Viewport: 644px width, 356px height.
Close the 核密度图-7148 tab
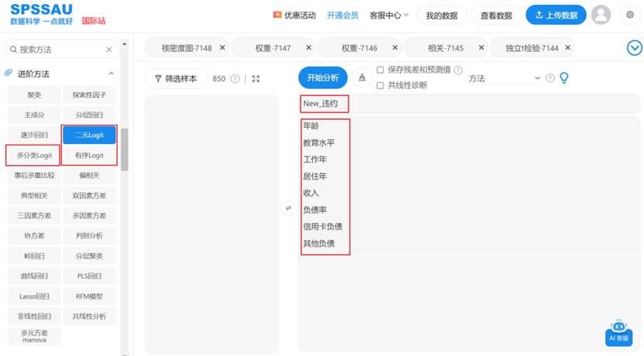pos(222,47)
